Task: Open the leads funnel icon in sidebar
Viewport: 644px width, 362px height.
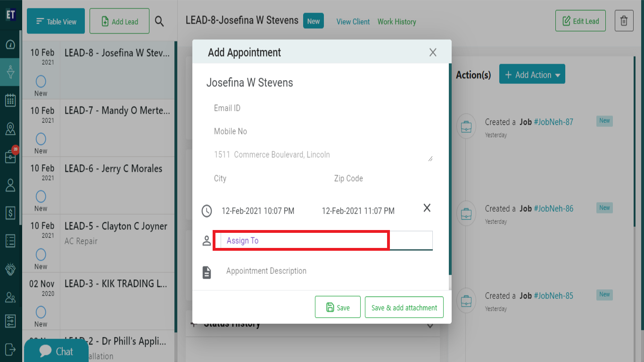Action: click(10, 72)
